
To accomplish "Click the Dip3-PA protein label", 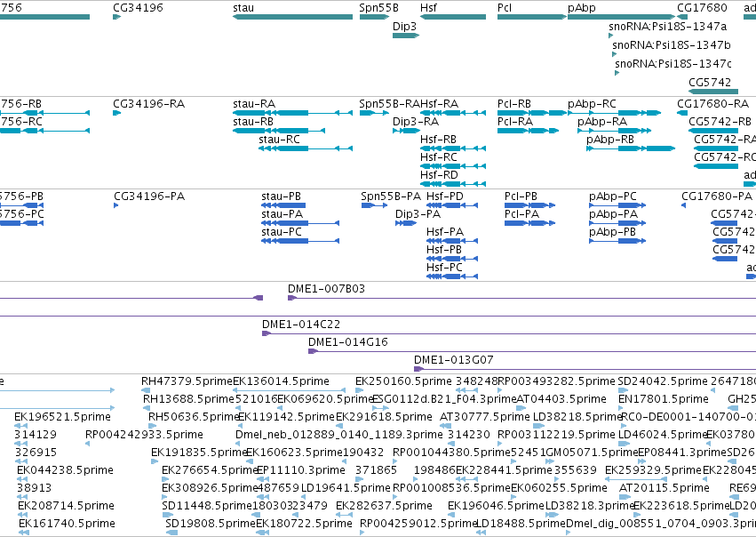I will (x=418, y=214).
